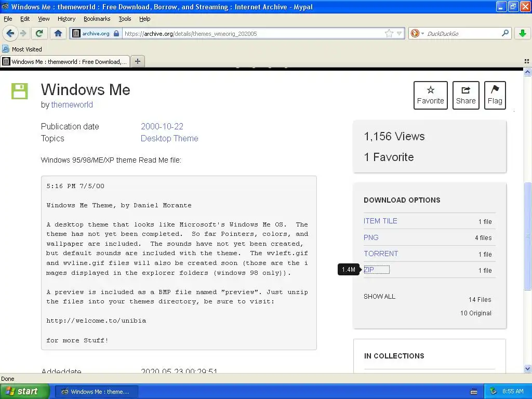Download the ZIP file
This screenshot has width=532, height=399.
click(369, 270)
